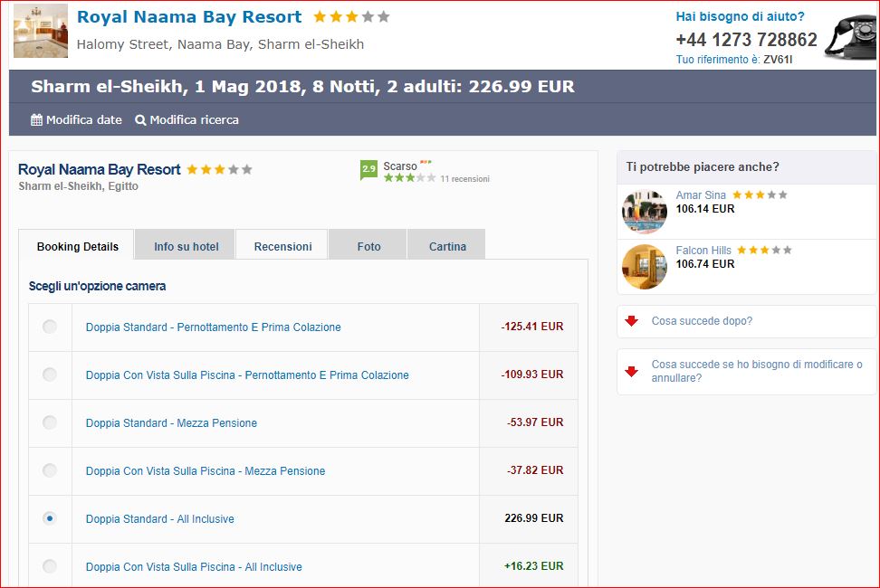Switch to the Info su hotel tab
The height and width of the screenshot is (588, 880).
point(187,246)
